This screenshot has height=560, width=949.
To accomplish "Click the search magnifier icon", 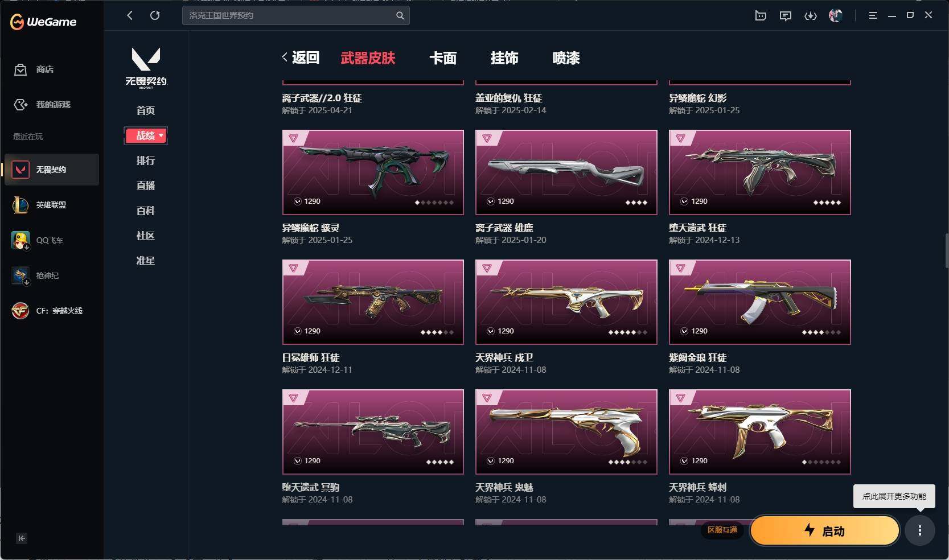I will [x=400, y=15].
